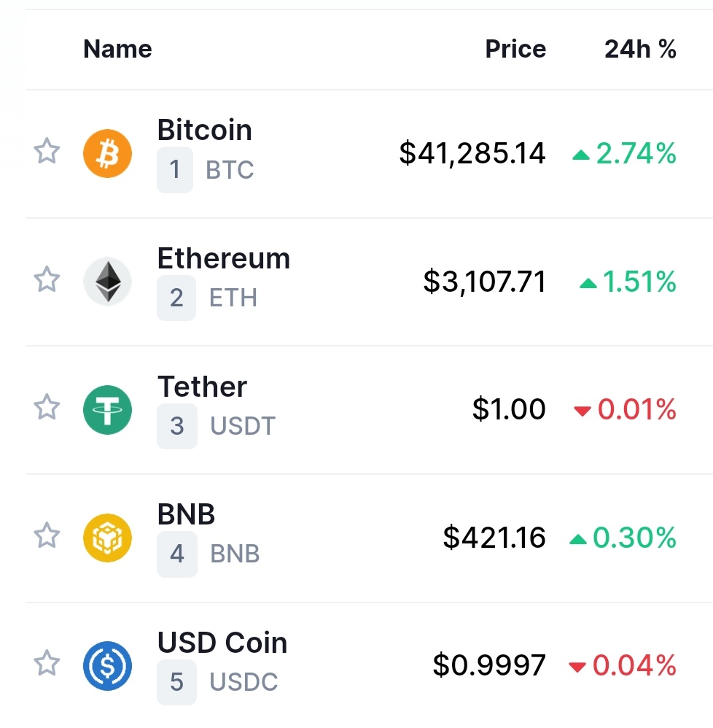This screenshot has height=728, width=713.
Task: Click the Ethereum diamond logo icon
Action: click(x=107, y=282)
